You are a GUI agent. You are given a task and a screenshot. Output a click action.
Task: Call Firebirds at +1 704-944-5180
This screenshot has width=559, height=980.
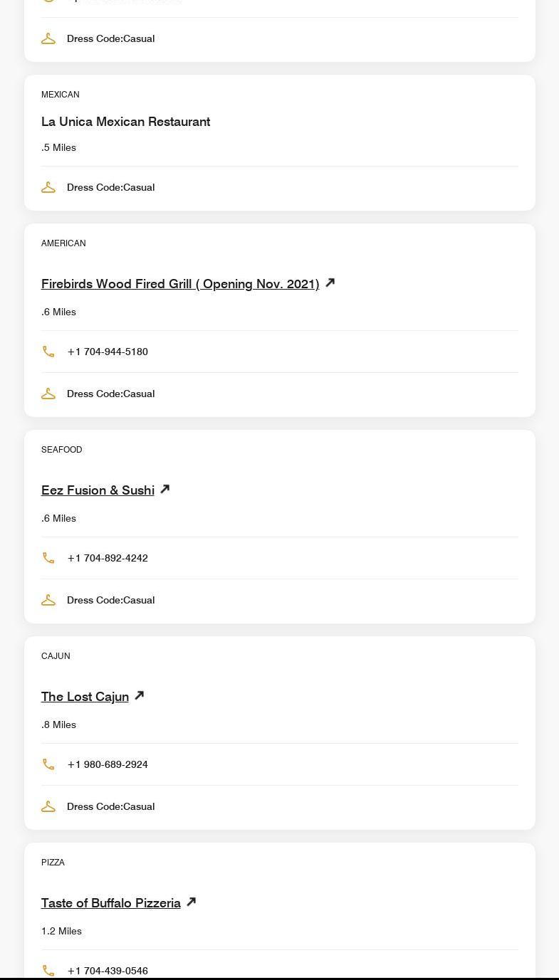point(108,352)
